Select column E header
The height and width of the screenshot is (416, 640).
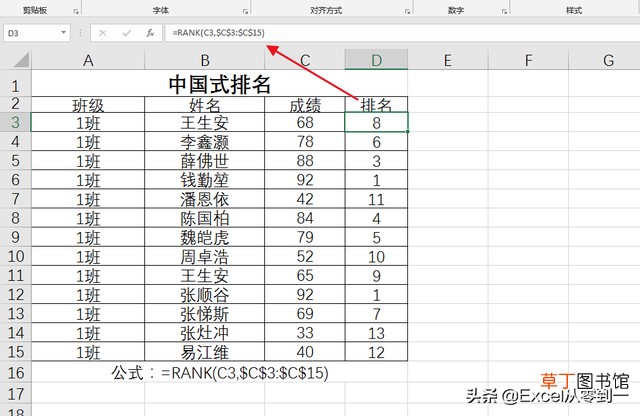click(448, 60)
